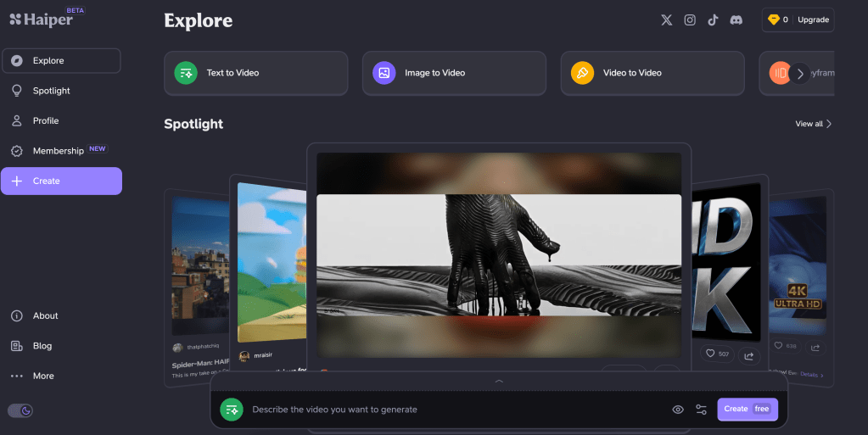
Task: Click the TikTok icon in header
Action: 713,20
